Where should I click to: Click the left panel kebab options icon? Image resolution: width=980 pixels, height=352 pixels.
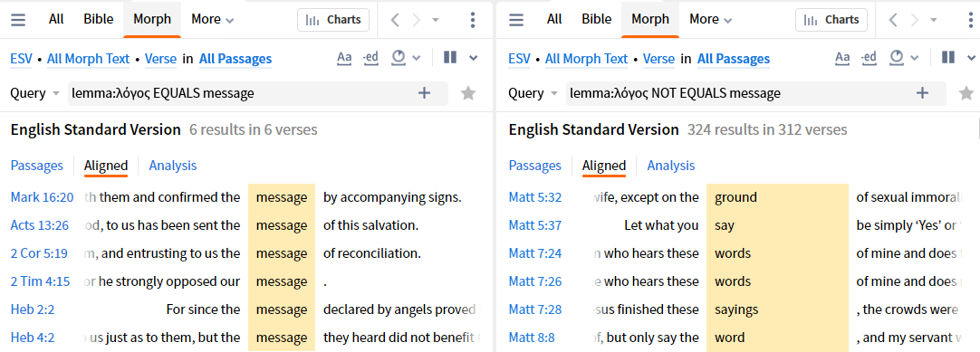click(x=473, y=20)
